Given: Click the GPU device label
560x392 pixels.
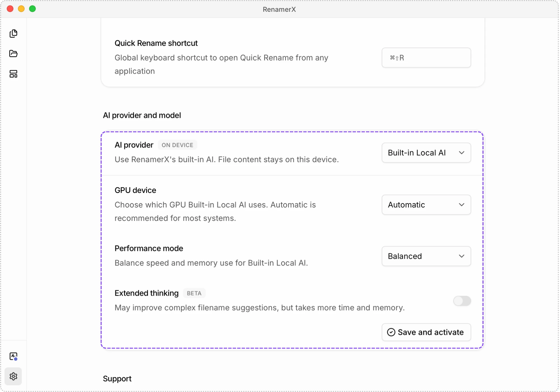Looking at the screenshot, I should pos(135,190).
